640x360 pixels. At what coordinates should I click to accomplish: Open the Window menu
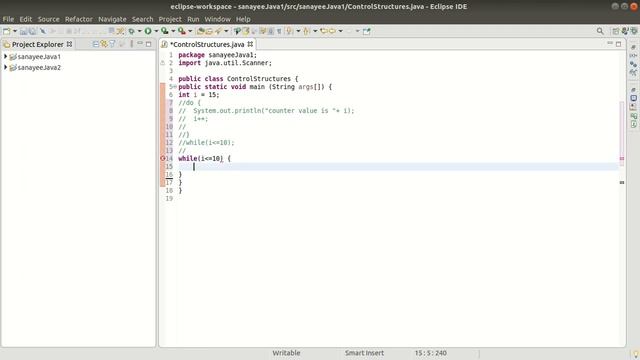point(218,19)
